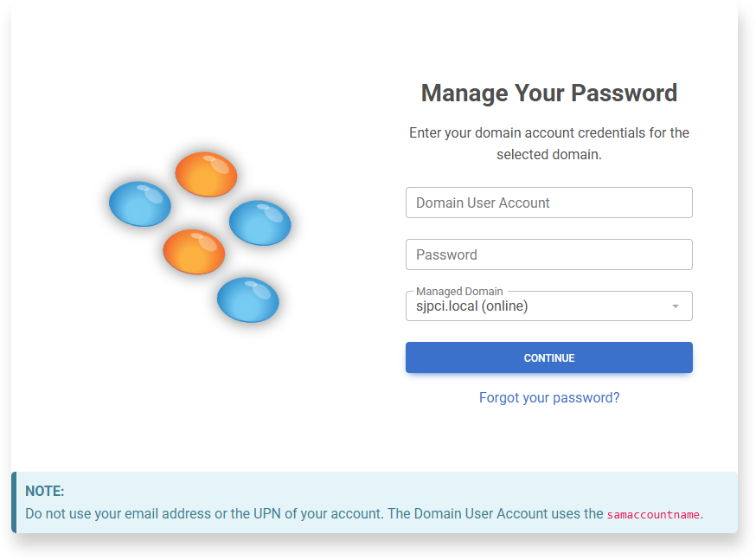Screen dimensions: 756x560
Task: Click the top orange bubble in the logo
Action: [206, 174]
